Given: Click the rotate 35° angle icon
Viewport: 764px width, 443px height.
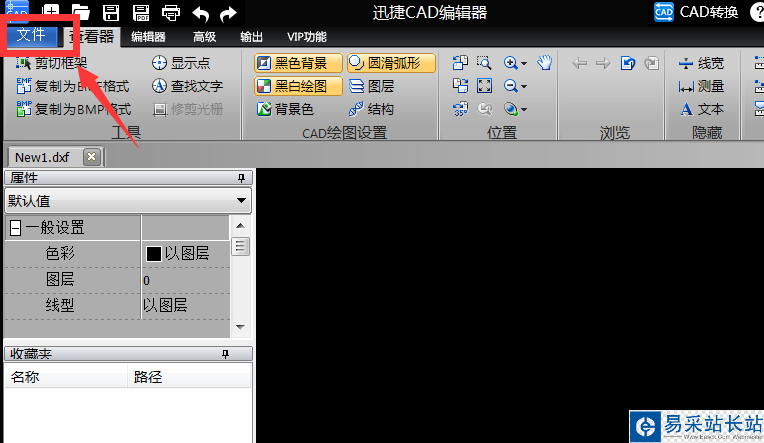Looking at the screenshot, I should (x=460, y=109).
